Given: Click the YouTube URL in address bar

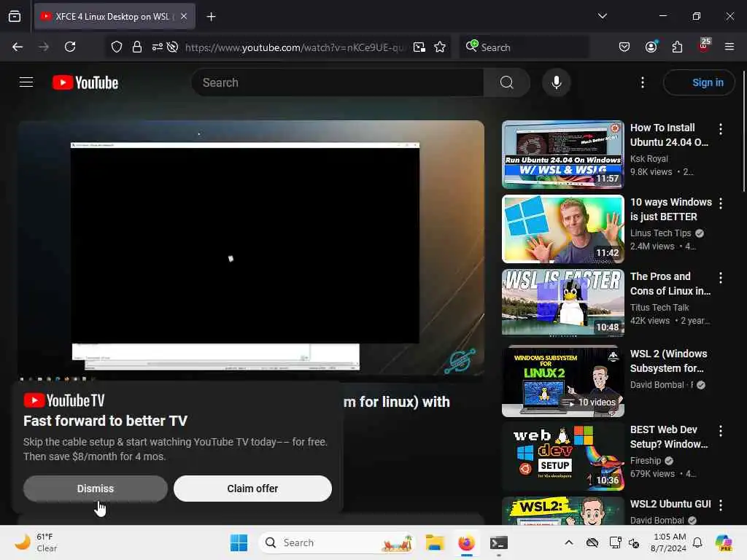Looking at the screenshot, I should (295, 47).
